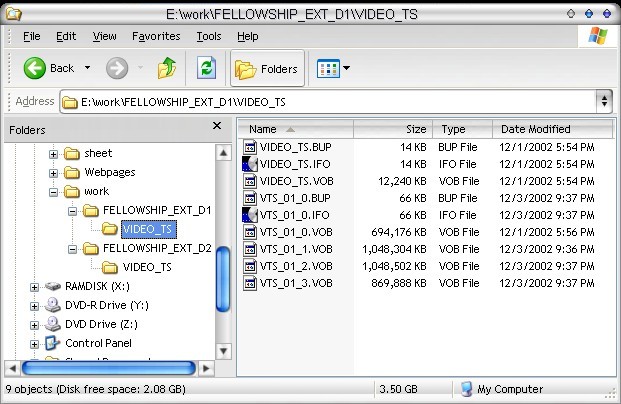
Task: Click the DVD Drive (Z:) disc icon
Action: [52, 324]
